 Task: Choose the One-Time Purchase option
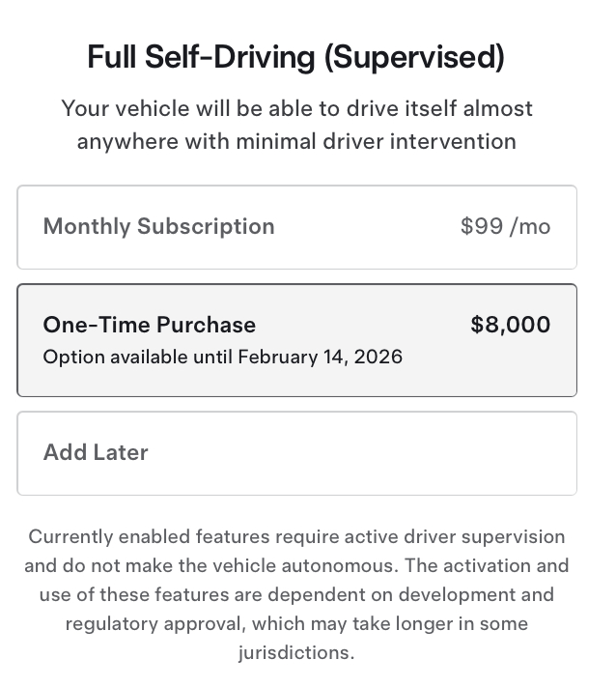pos(296,340)
